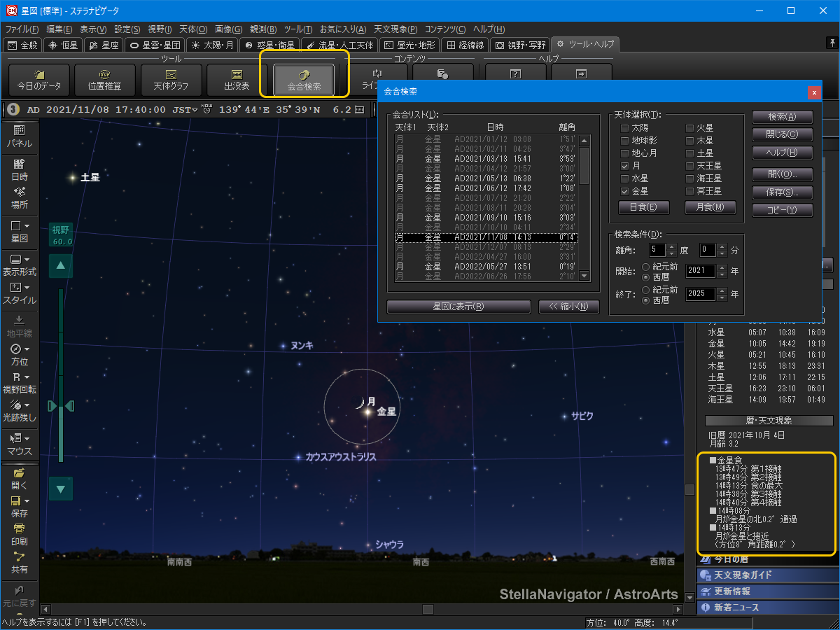This screenshot has width=840, height=630.
Task: Uncheck the 金星 checkbox
Action: tap(624, 191)
